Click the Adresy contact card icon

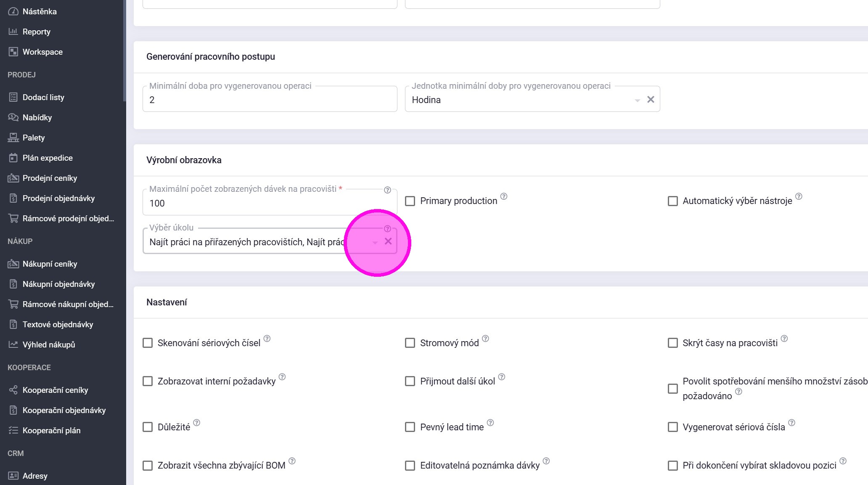[x=13, y=476]
